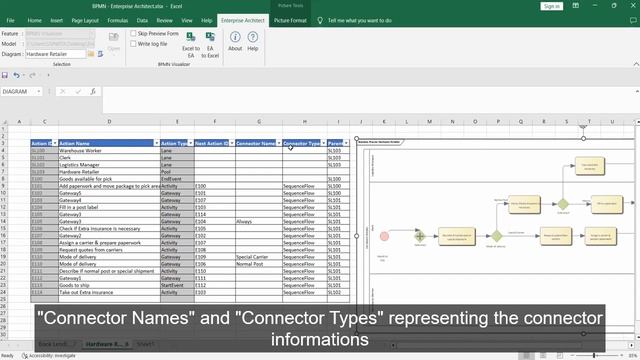Open Parent column filter dropdown

point(346,143)
